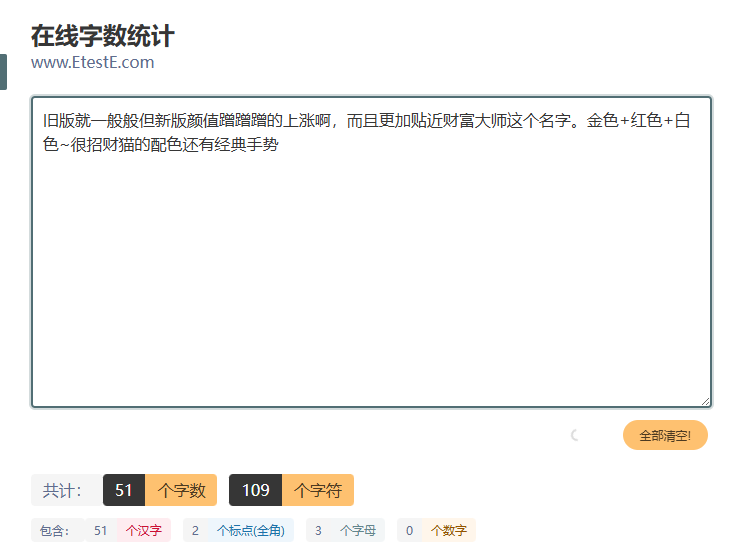
Task: Select the 109 character count value
Action: [255, 490]
